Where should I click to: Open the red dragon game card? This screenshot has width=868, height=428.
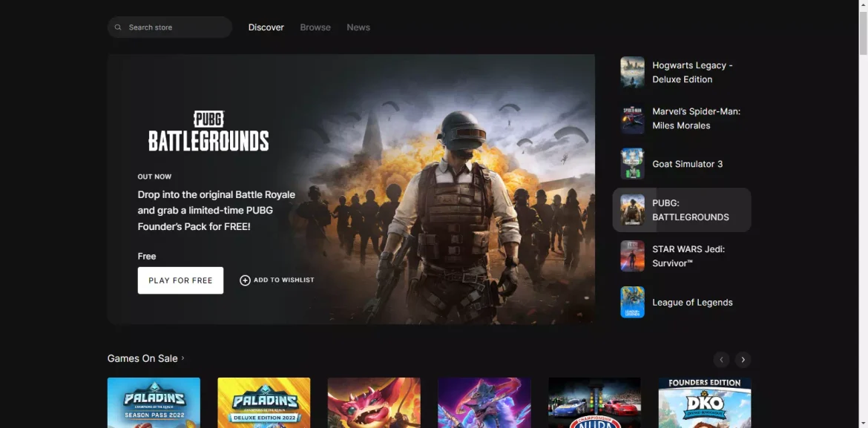click(x=374, y=403)
